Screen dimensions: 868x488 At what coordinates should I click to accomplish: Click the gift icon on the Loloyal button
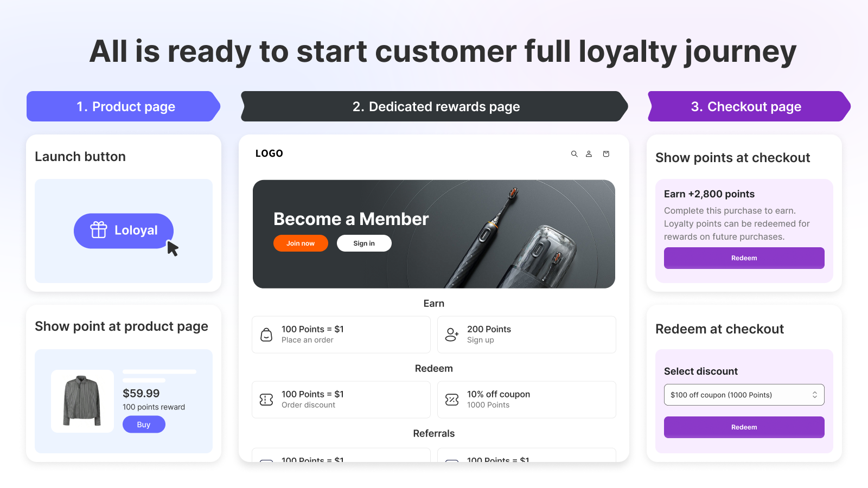99,230
